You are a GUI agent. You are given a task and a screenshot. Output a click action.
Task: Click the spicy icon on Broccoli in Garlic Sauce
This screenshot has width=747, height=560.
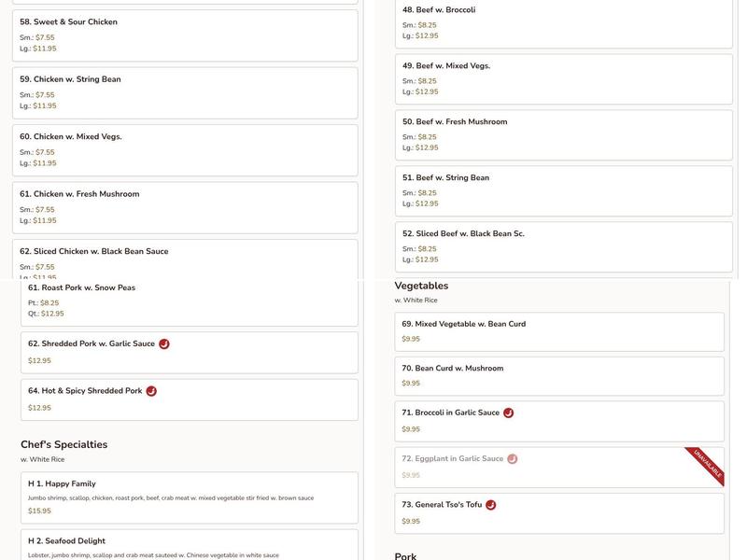509,413
